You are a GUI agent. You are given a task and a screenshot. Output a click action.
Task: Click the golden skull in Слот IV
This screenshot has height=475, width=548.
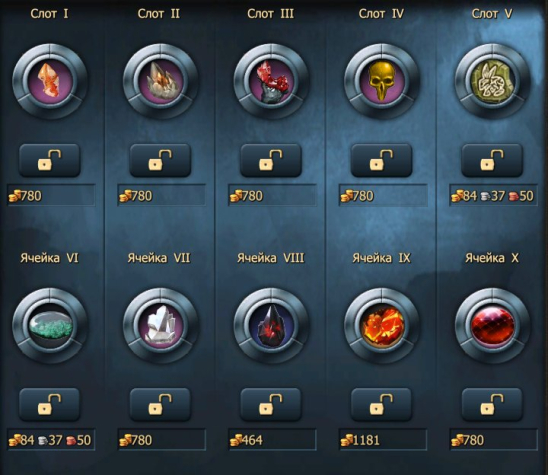coord(382,81)
